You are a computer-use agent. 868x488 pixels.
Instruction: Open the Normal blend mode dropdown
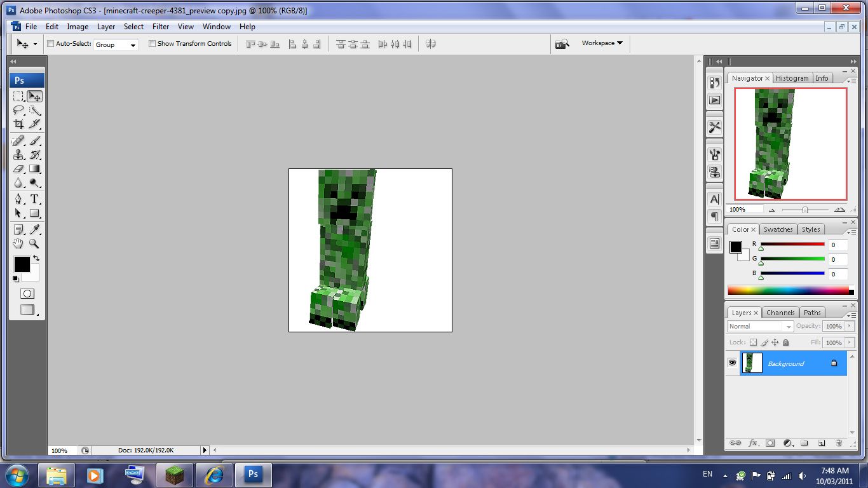coord(760,326)
